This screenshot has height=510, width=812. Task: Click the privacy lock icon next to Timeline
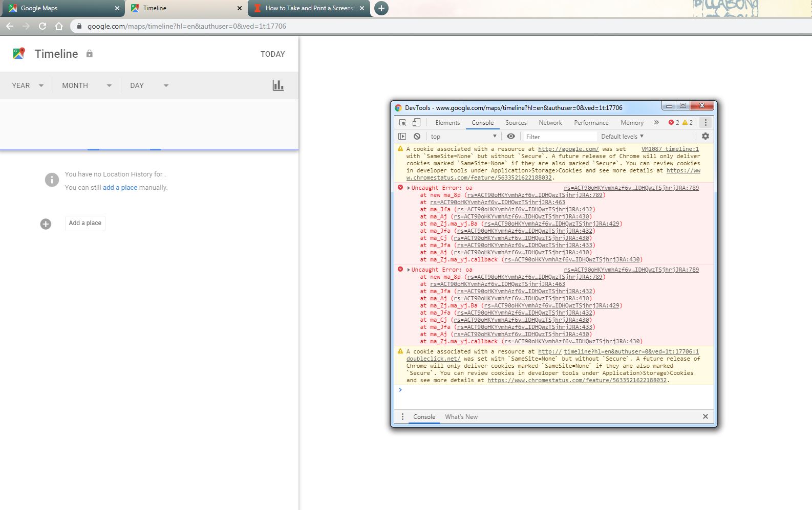point(90,54)
